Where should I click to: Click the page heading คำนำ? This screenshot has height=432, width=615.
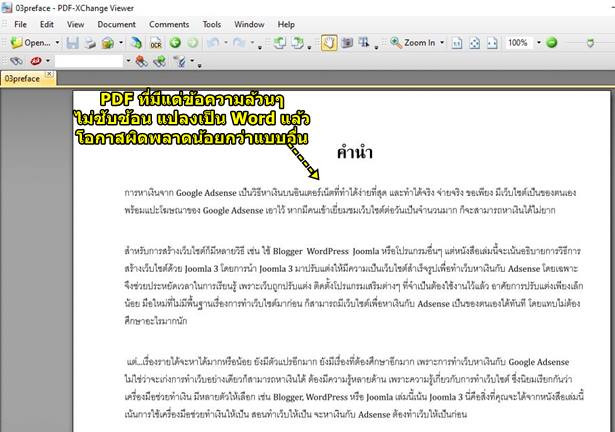(355, 152)
